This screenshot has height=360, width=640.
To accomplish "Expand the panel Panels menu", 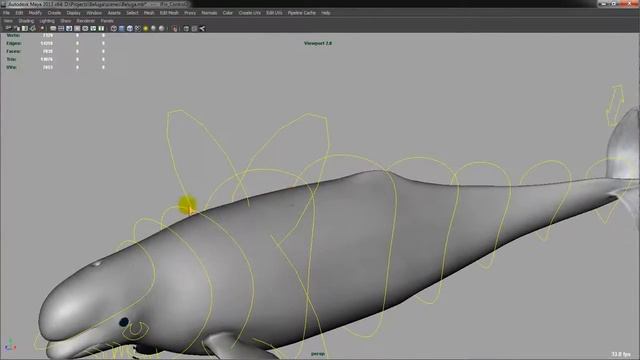I will pos(107,20).
